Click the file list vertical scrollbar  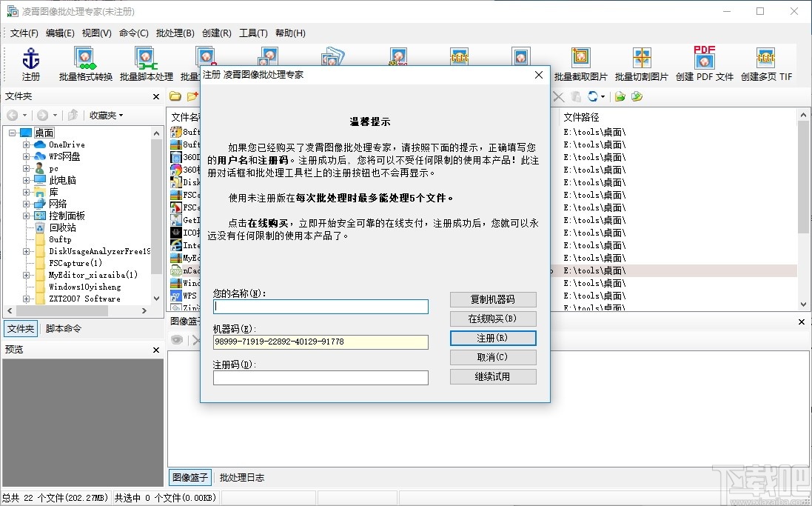pyautogui.click(x=803, y=176)
